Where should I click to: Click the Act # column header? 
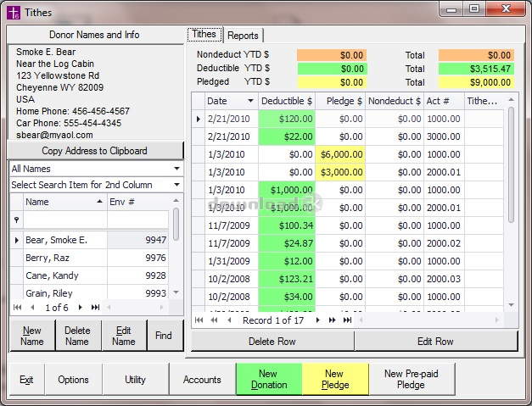tap(444, 101)
